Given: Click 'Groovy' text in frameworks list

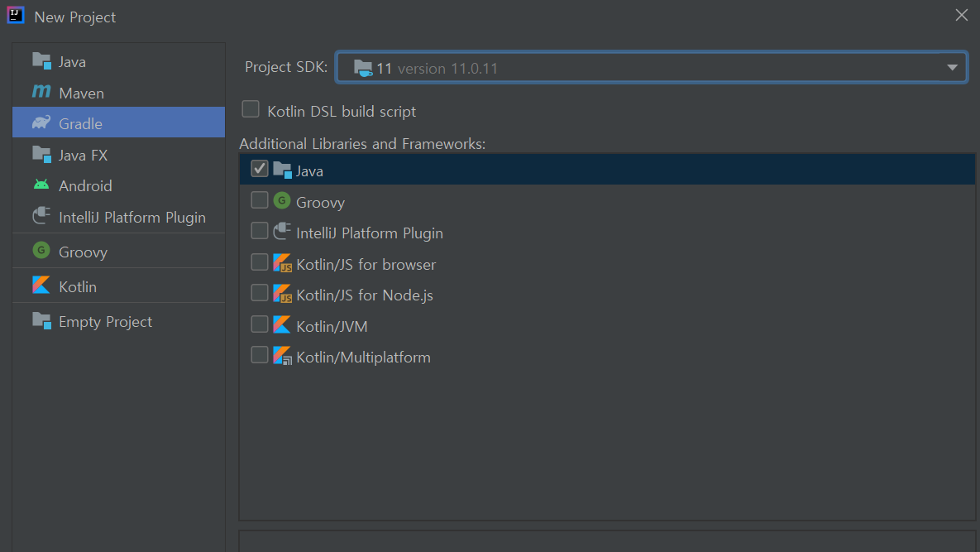Looking at the screenshot, I should click(321, 203).
